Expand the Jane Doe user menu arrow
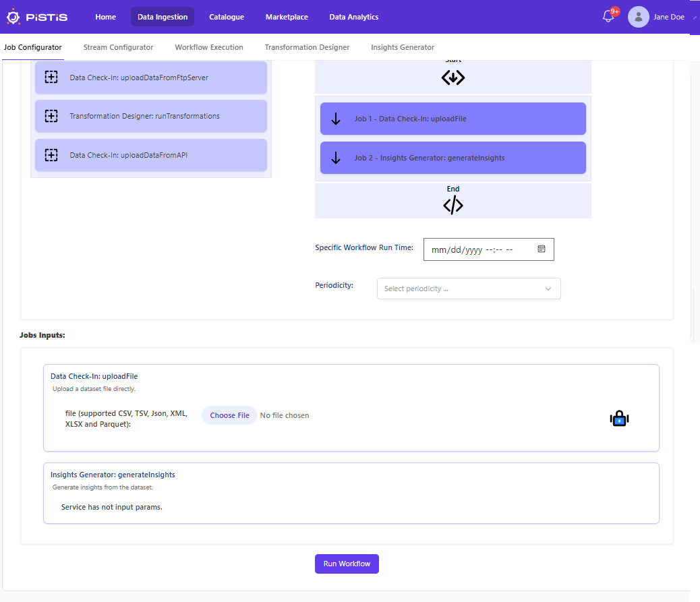This screenshot has height=602, width=700. click(695, 18)
